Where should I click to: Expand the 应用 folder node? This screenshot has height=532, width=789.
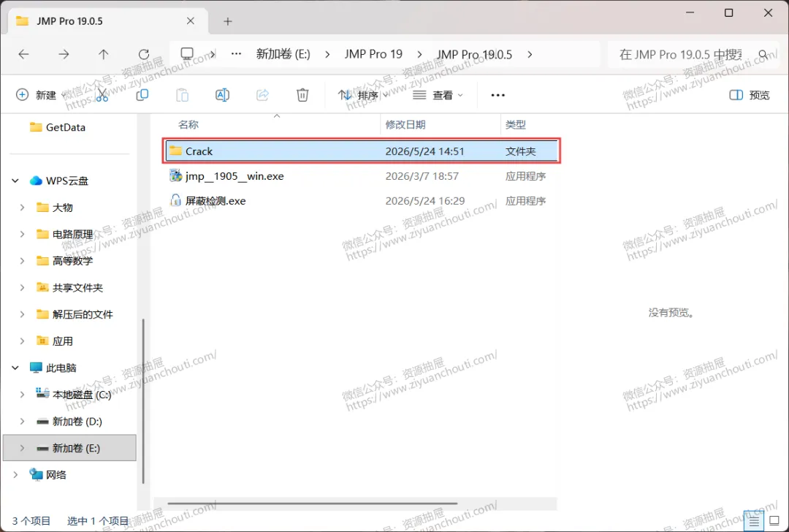pos(22,341)
